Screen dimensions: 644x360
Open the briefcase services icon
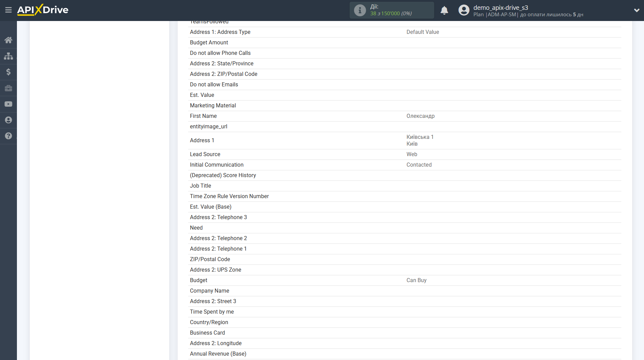[8, 88]
